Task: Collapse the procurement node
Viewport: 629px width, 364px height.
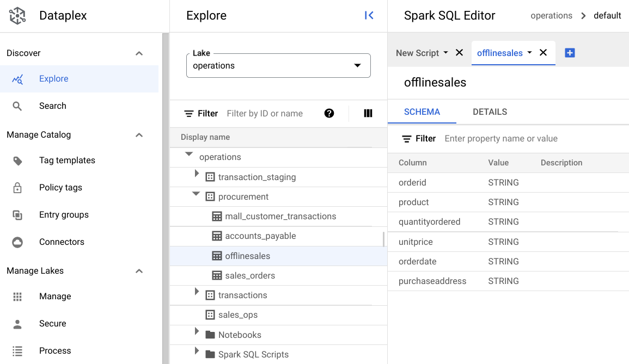Action: 196,194
